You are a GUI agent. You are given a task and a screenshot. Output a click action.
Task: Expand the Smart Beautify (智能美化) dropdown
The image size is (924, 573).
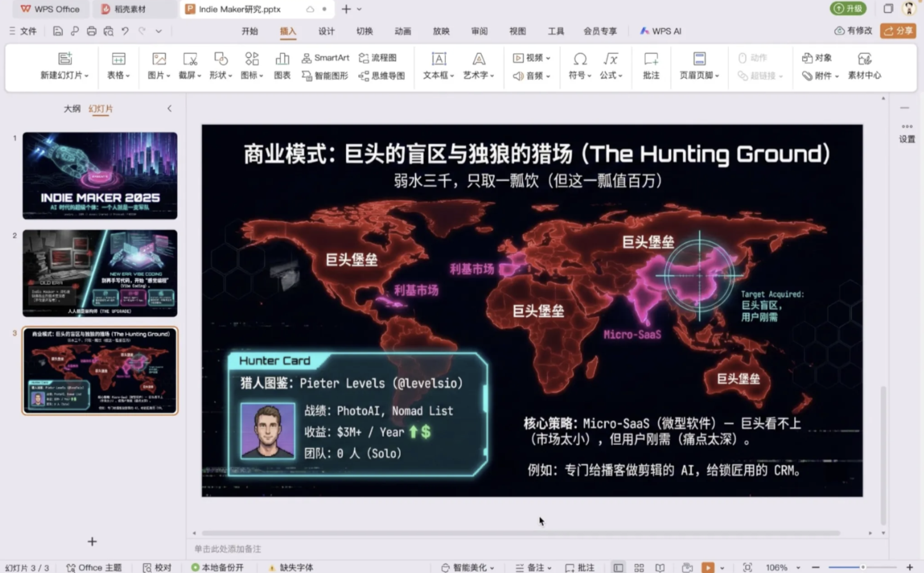[492, 568]
